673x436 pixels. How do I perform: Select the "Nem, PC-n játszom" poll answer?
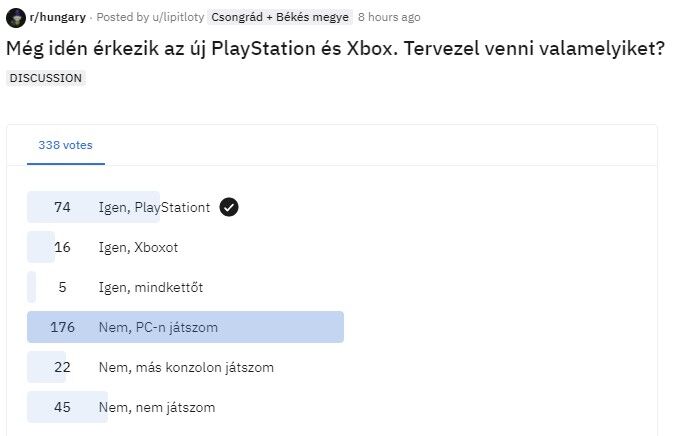[158, 327]
